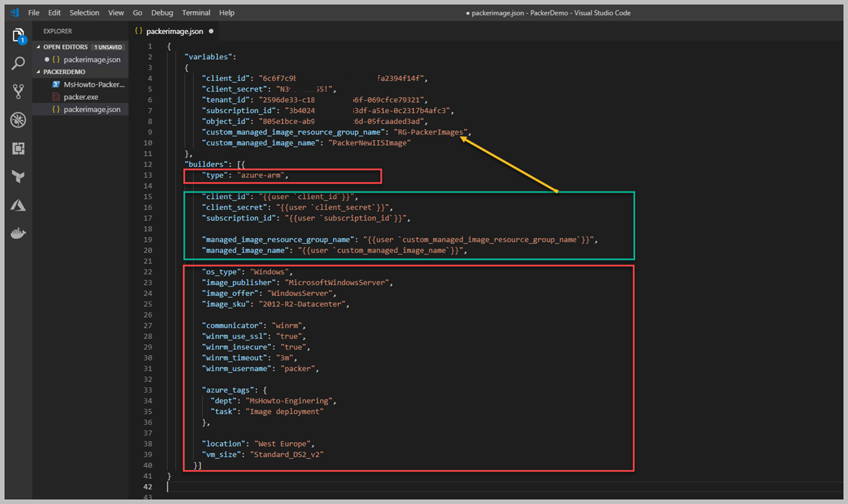
Task: Click the 1 UNSAVED badge
Action: point(108,47)
